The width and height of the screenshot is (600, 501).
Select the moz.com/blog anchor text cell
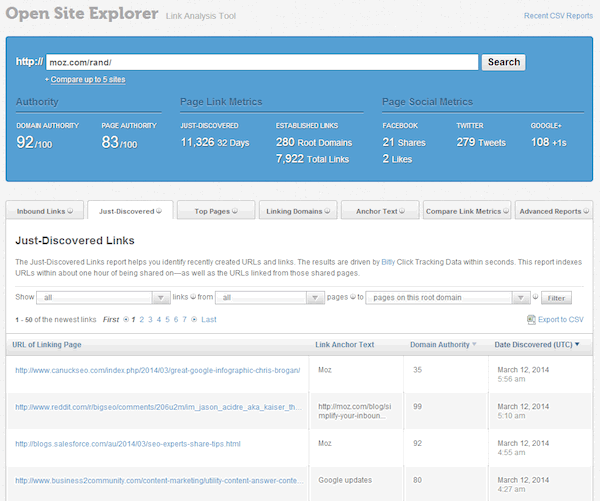(x=355, y=411)
